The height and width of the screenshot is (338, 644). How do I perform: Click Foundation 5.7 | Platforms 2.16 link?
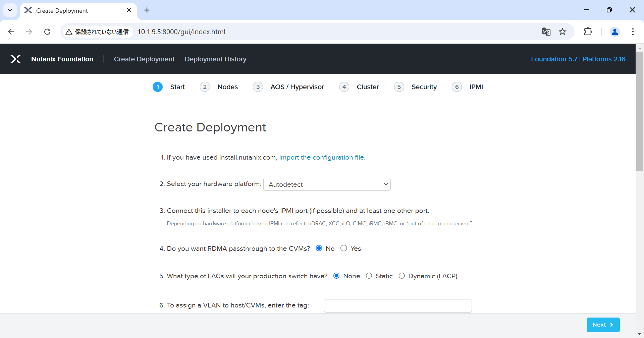578,59
